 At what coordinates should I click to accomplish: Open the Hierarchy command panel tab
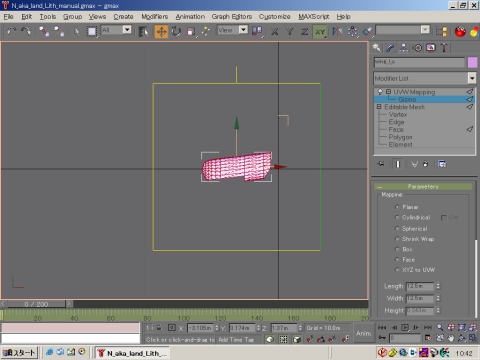point(404,48)
